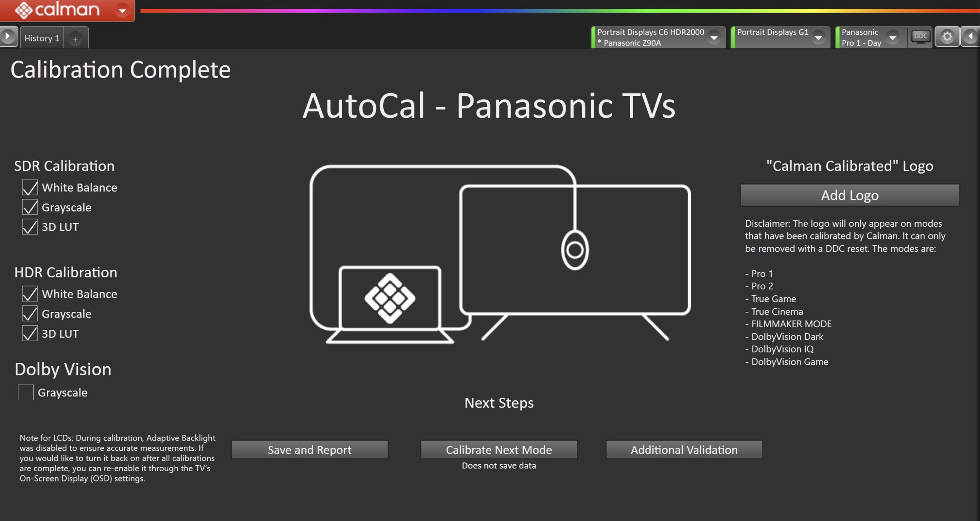Click the 'Next Steps' heading
This screenshot has width=980, height=521.
499,403
